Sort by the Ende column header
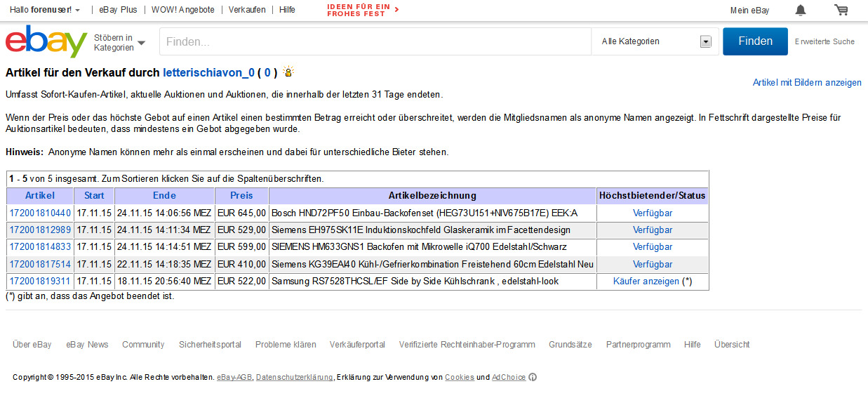 [x=164, y=195]
